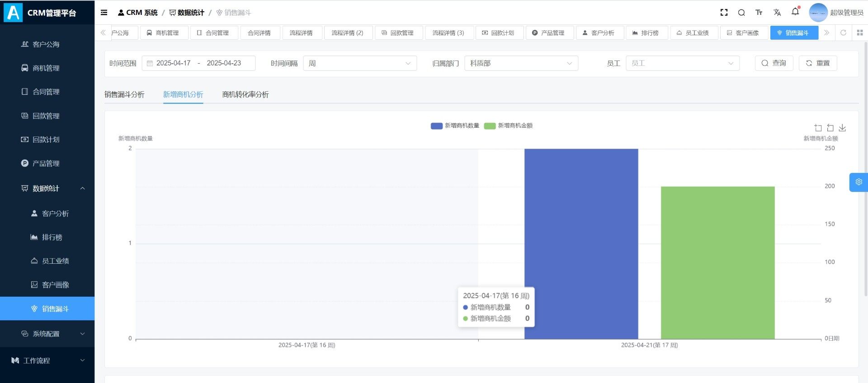This screenshot has width=868, height=383.
Task: Click the green 新增商机金额 bar
Action: (718, 263)
